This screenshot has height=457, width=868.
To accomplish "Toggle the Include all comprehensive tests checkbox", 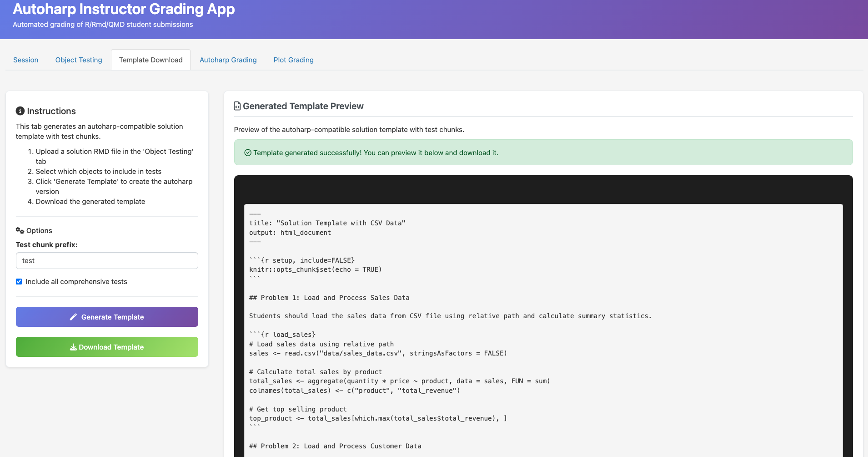I will click(x=19, y=281).
